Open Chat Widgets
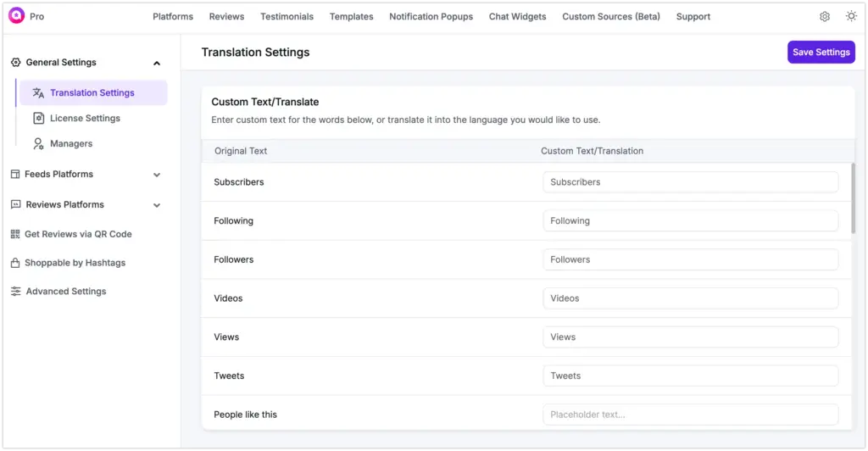Screen dimensions: 868x451 [x=518, y=17]
